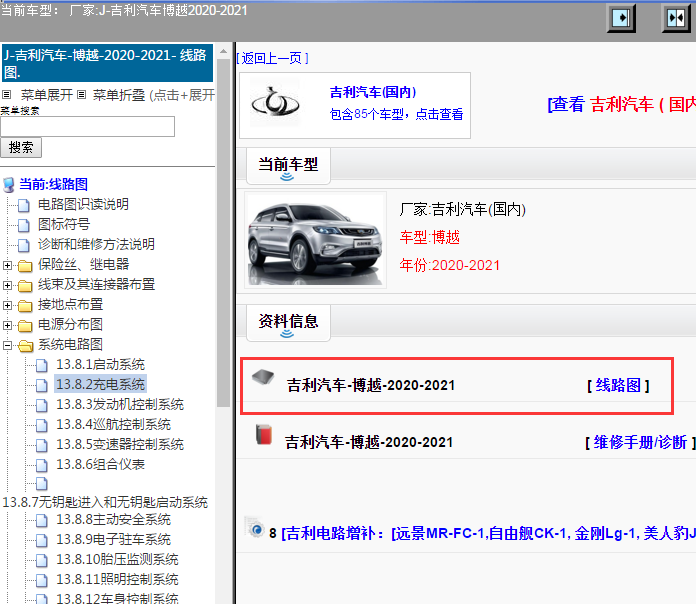Click the gray chip icon beside 线路图 row
Image resolution: width=696 pixels, height=604 pixels.
point(263,377)
